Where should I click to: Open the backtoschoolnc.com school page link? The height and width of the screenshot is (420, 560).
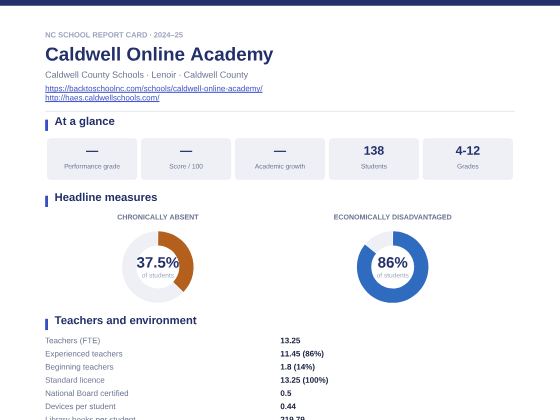(x=154, y=89)
